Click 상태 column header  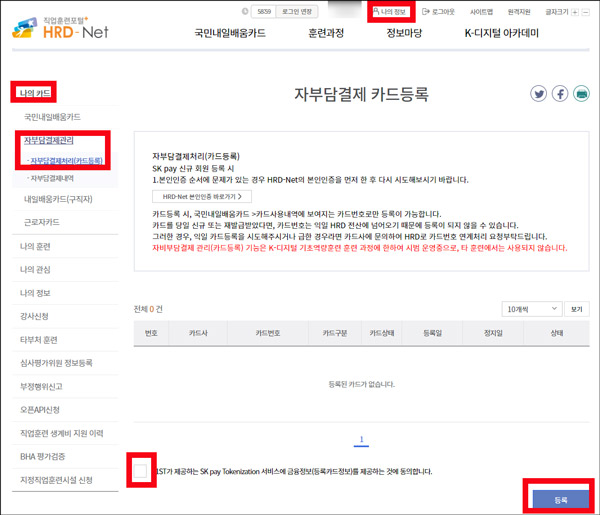pos(557,333)
